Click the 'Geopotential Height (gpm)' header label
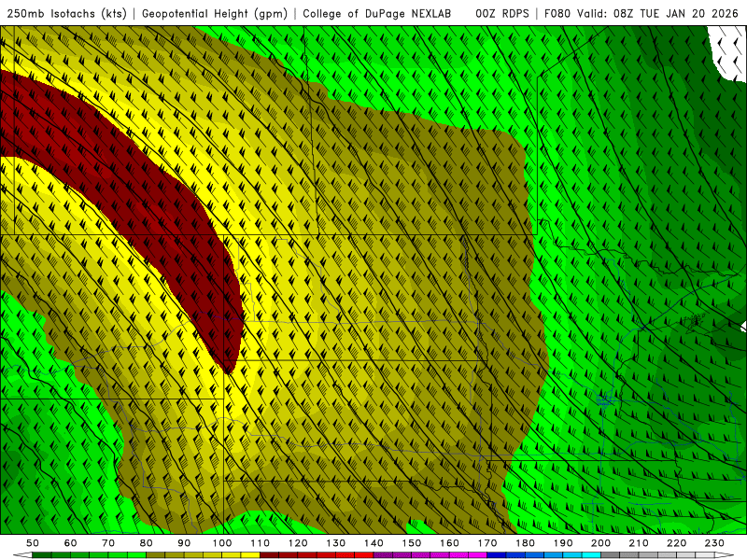Screen dimensions: 747x560 [215, 14]
